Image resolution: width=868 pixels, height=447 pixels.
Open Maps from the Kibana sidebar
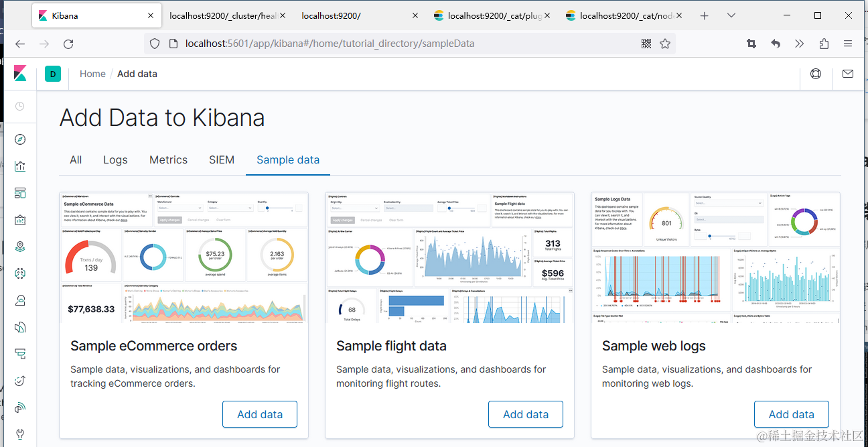coord(20,247)
